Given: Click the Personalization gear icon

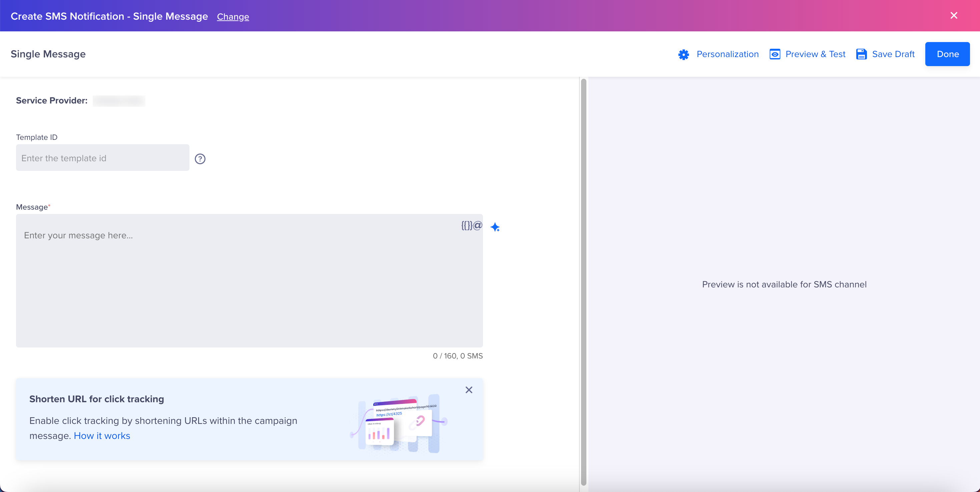Looking at the screenshot, I should tap(684, 54).
